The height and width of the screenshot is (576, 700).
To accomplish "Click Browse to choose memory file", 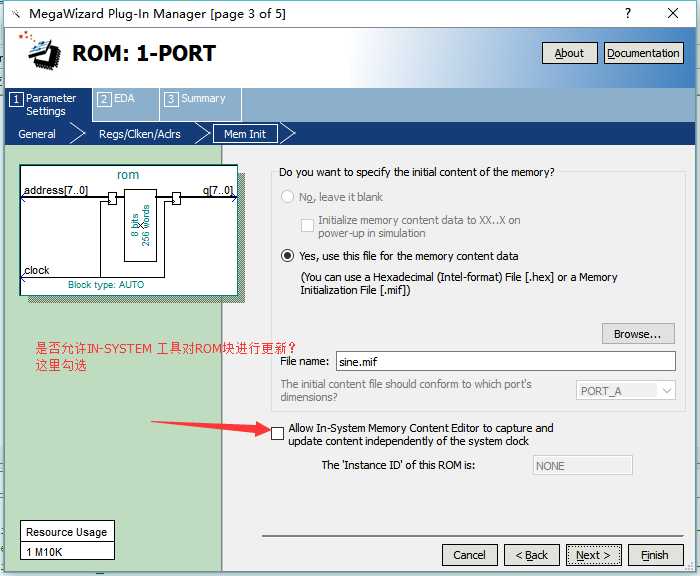I will (638, 334).
